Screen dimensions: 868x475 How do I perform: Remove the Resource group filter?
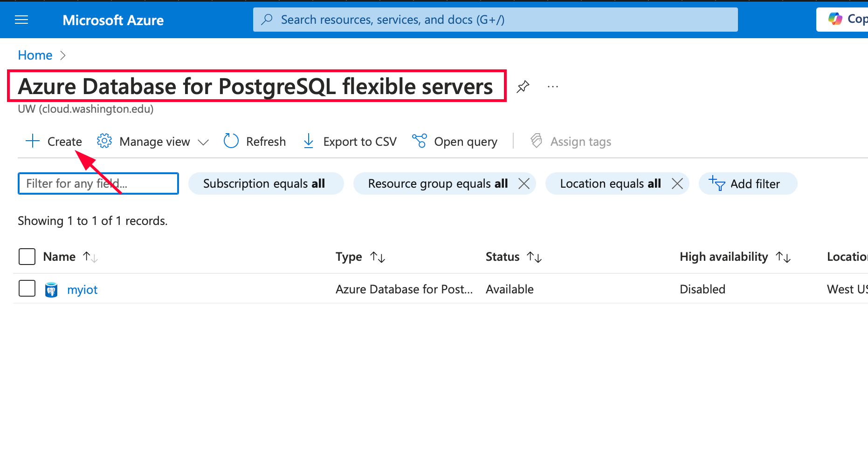click(524, 183)
